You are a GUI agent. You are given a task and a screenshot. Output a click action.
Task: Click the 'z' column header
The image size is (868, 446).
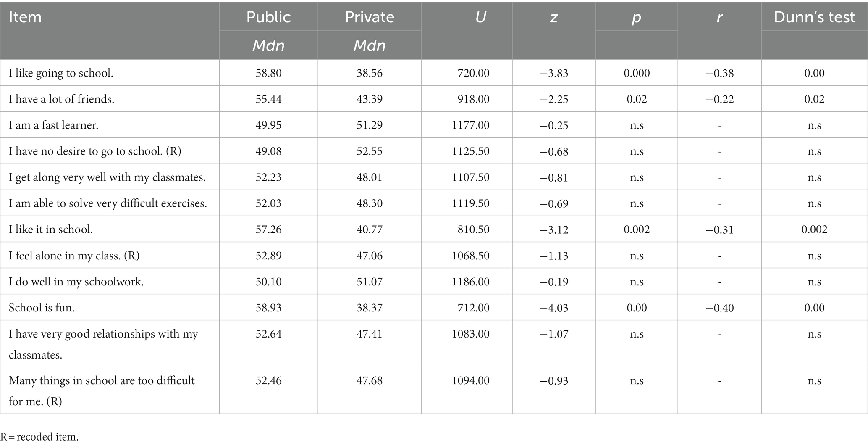pyautogui.click(x=554, y=17)
